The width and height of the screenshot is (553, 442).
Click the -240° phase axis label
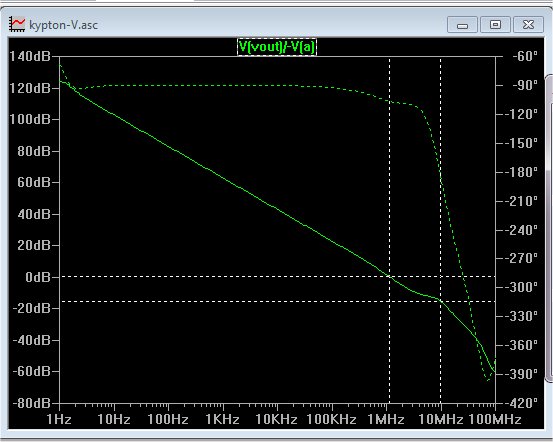[x=521, y=230]
